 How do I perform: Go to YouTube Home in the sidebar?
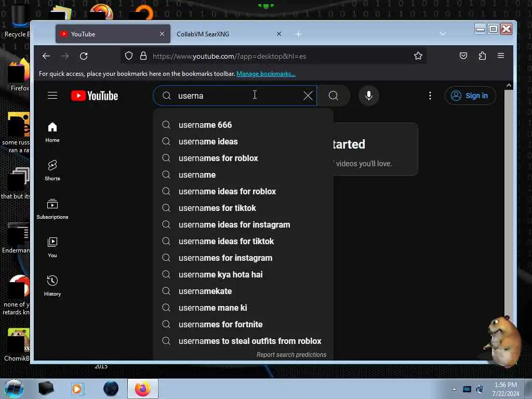[x=52, y=132]
